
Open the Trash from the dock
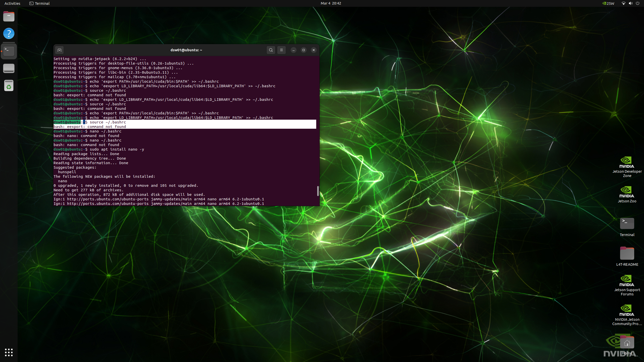click(x=9, y=86)
